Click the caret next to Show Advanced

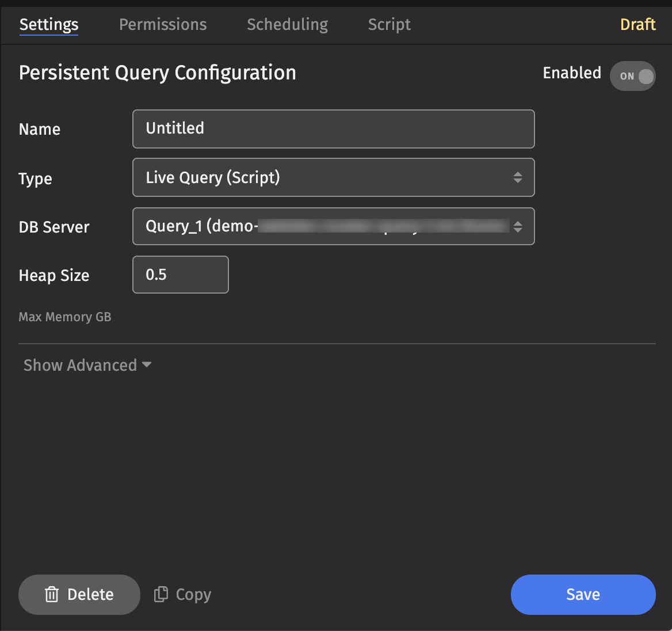pyautogui.click(x=147, y=365)
